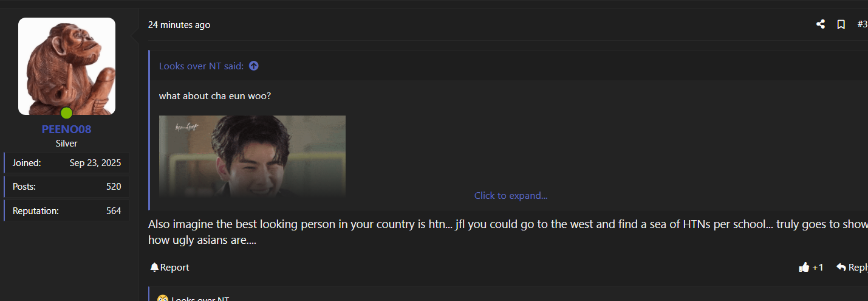This screenshot has width=868, height=301.
Task: Click the Reply button
Action: [852, 267]
